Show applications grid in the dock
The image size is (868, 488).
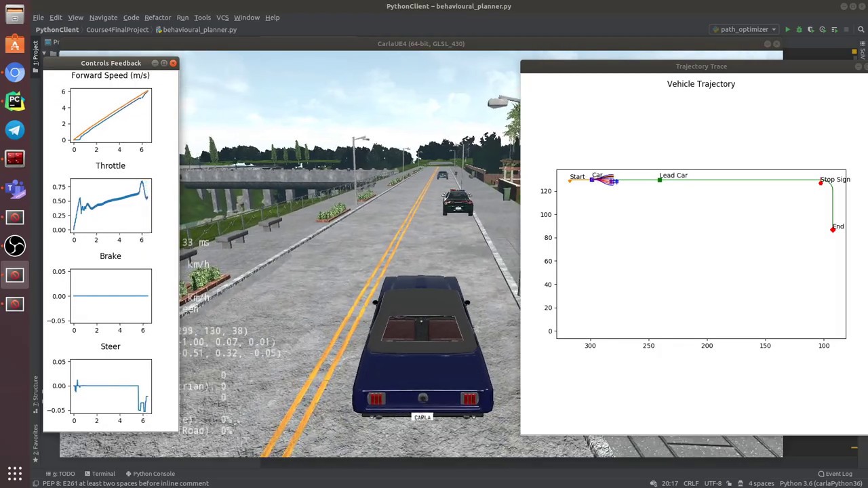pyautogui.click(x=15, y=473)
